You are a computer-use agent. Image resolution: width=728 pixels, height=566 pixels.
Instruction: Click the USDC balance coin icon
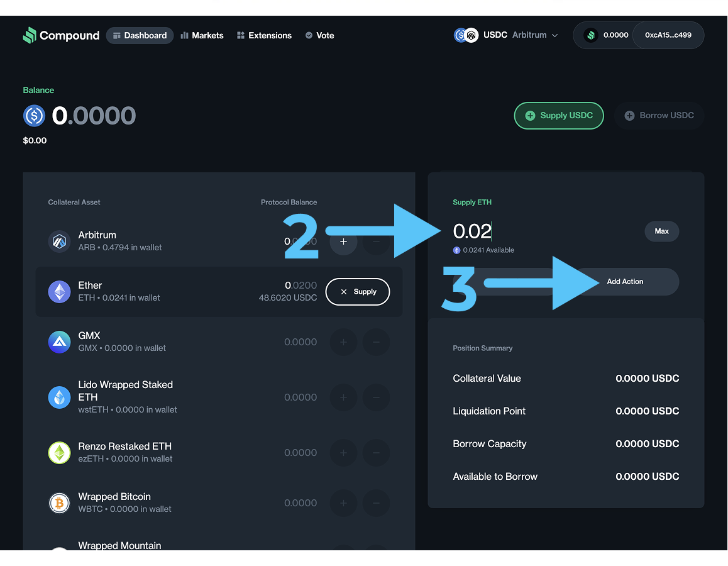point(35,116)
